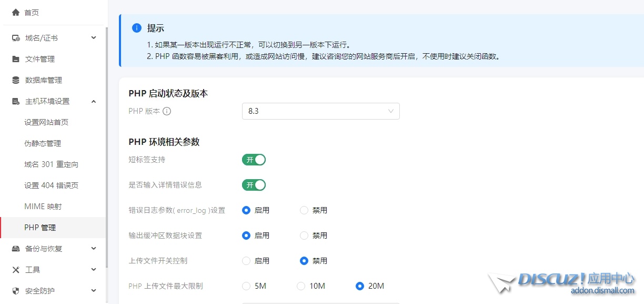This screenshot has width=644, height=304.
Task: Open 伪静态管理 in the sidebar
Action: pyautogui.click(x=43, y=143)
